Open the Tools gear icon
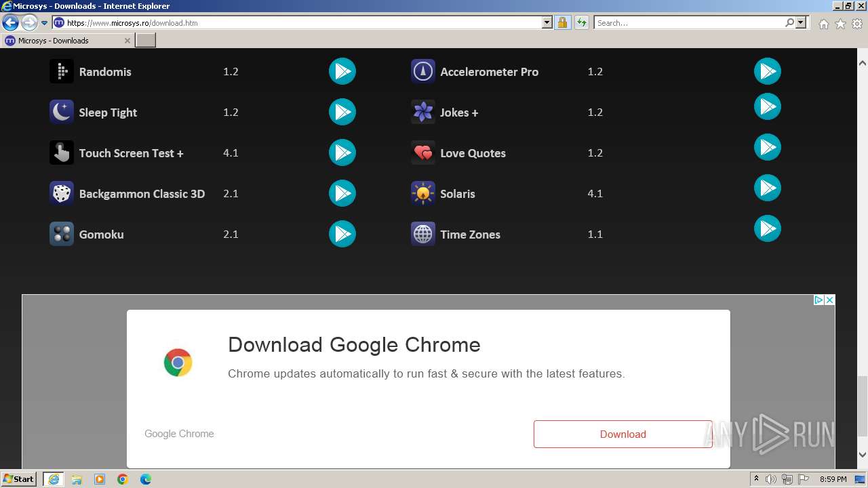Screen dimensions: 868x488 [857, 24]
